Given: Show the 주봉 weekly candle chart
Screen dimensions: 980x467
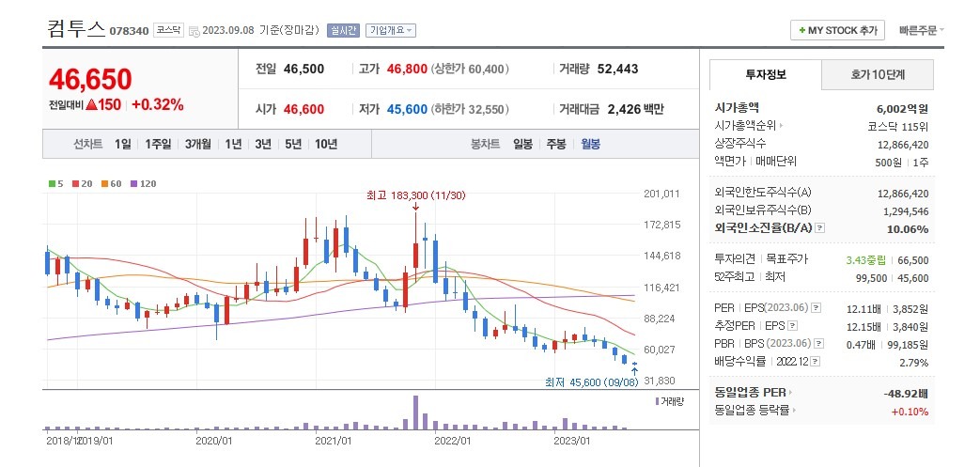Looking at the screenshot, I should pyautogui.click(x=556, y=145).
